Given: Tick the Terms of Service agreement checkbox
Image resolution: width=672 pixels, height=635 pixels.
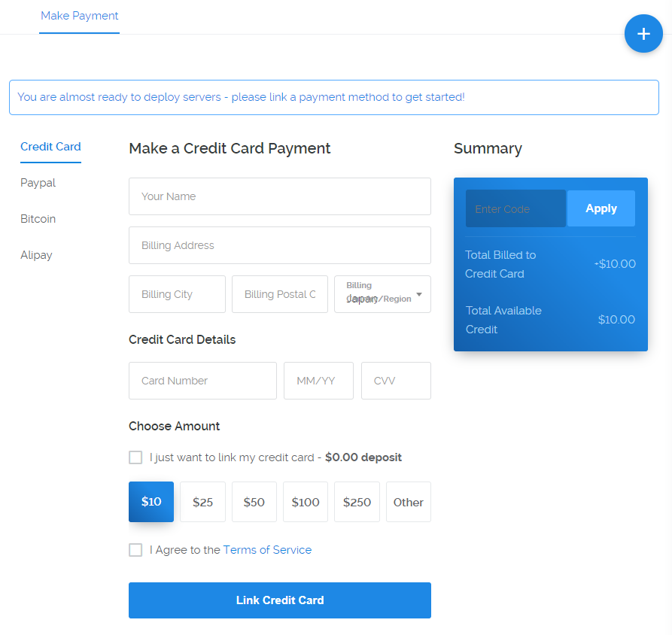Looking at the screenshot, I should tap(135, 550).
